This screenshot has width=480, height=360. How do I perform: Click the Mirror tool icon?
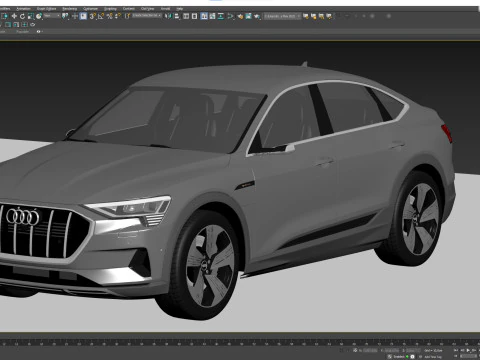tap(168, 16)
